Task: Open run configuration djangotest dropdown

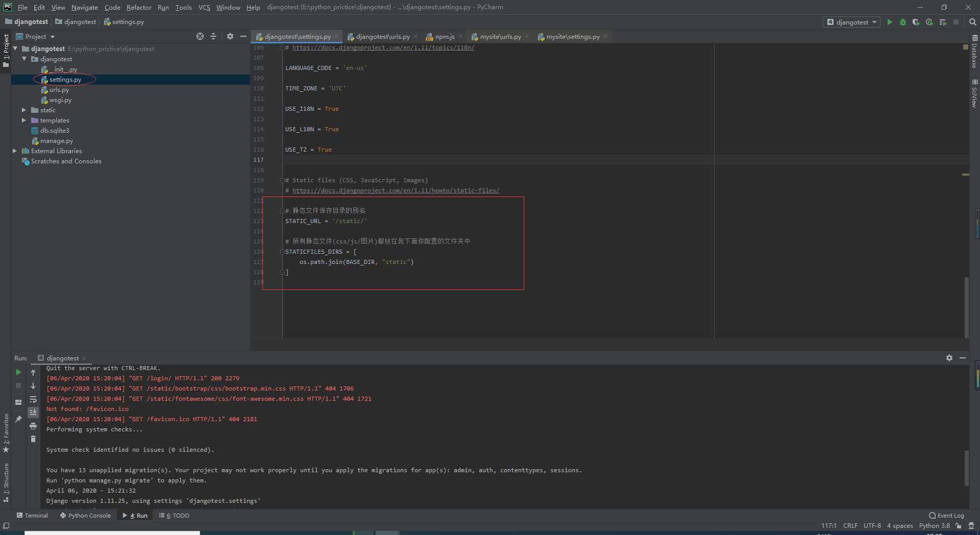Action: (x=852, y=22)
